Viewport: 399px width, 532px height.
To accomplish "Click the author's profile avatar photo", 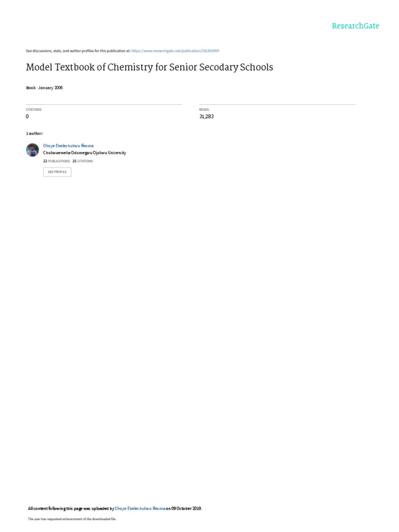I will pos(33,150).
